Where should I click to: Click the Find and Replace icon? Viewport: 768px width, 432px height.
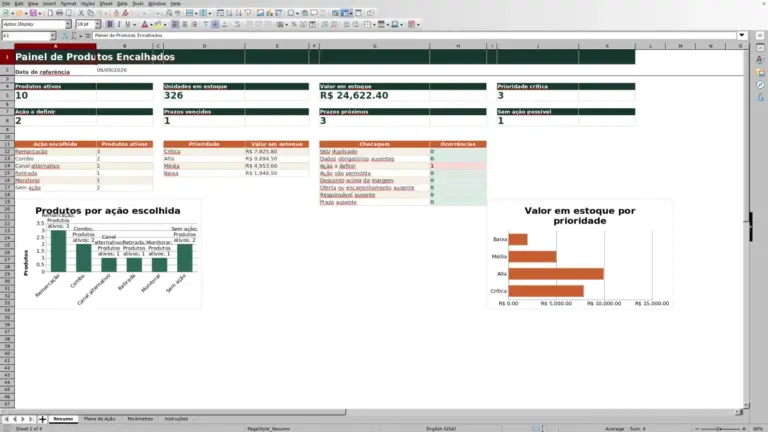tap(168, 13)
